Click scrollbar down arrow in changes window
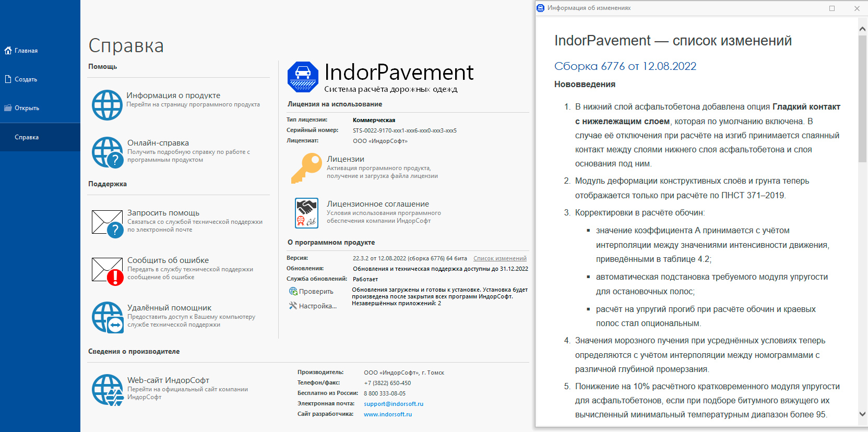868x432 pixels. coord(863,414)
